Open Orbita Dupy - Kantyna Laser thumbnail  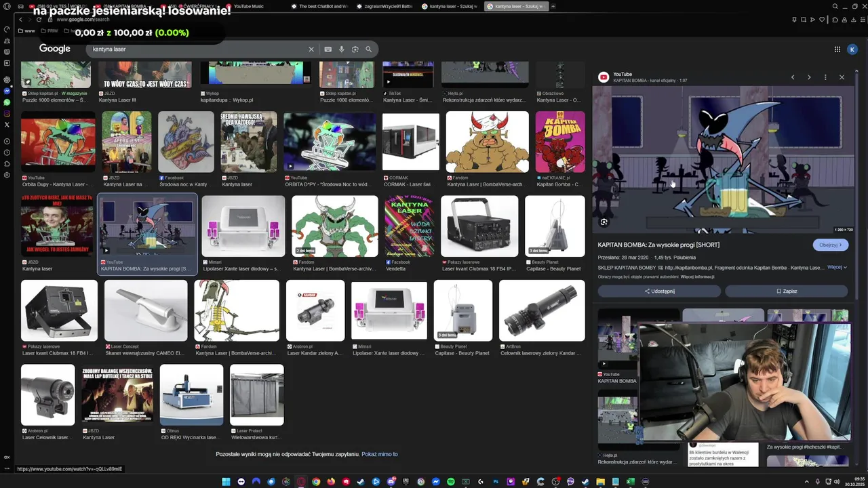pos(58,142)
